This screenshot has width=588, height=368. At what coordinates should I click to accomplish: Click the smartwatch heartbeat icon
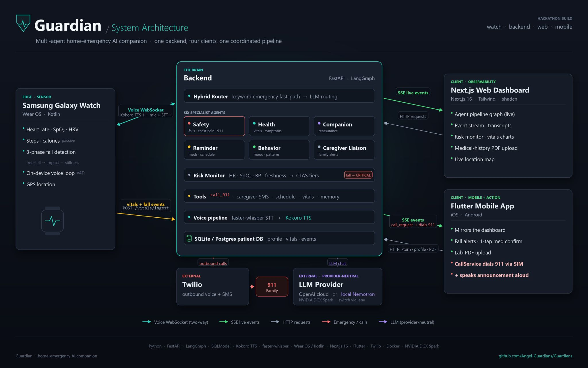pos(52,221)
